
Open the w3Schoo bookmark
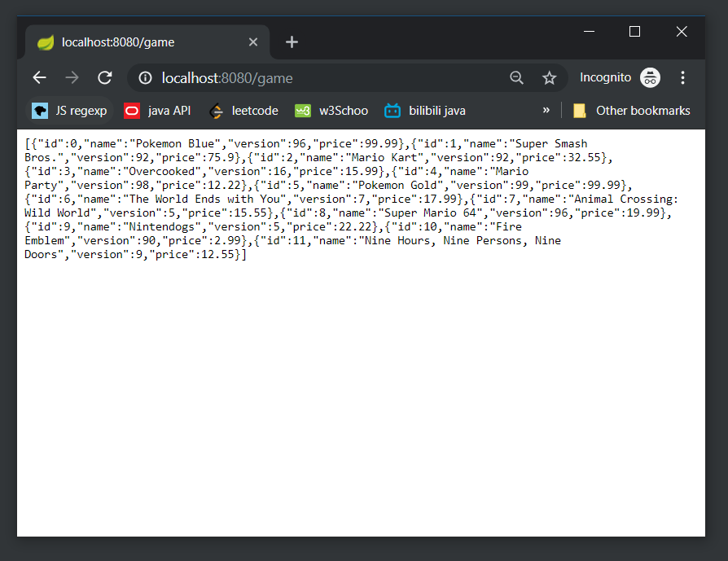click(x=331, y=111)
